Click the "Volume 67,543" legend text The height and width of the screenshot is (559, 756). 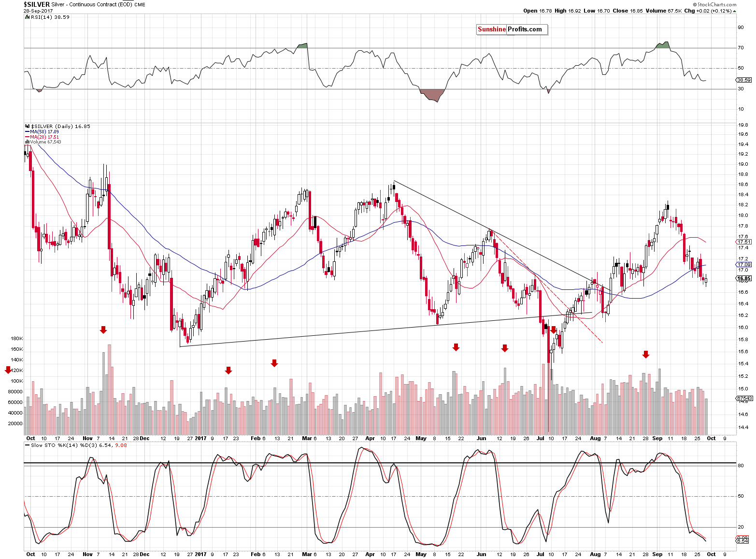45,142
